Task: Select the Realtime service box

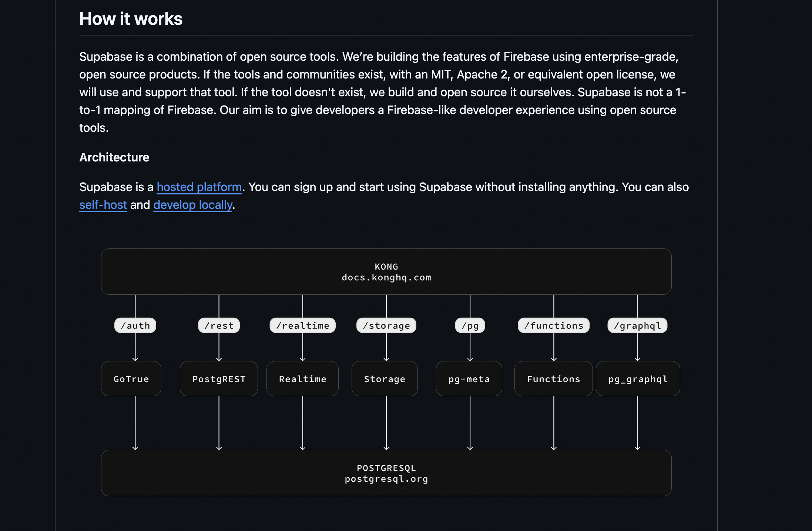Action: pos(302,379)
